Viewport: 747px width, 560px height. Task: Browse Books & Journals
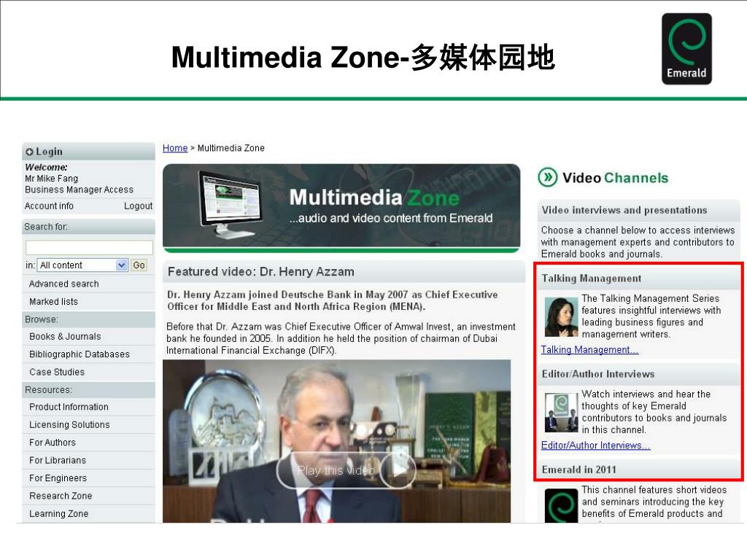[65, 336]
